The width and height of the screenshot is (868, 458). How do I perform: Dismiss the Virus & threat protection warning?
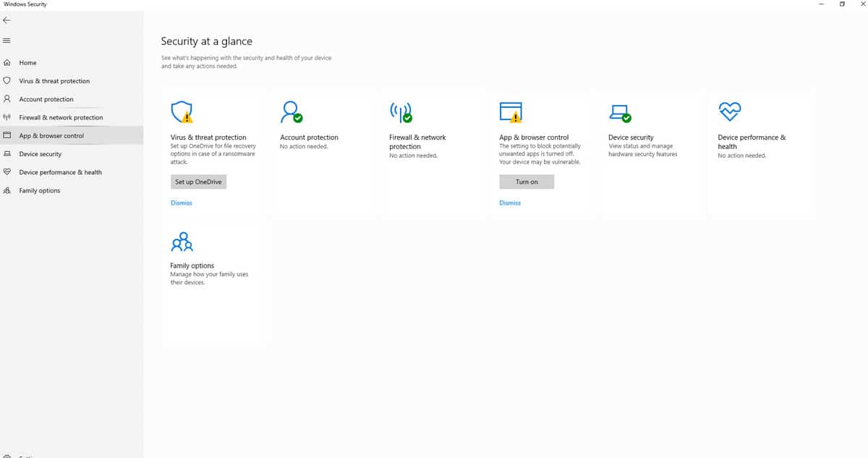click(x=182, y=203)
